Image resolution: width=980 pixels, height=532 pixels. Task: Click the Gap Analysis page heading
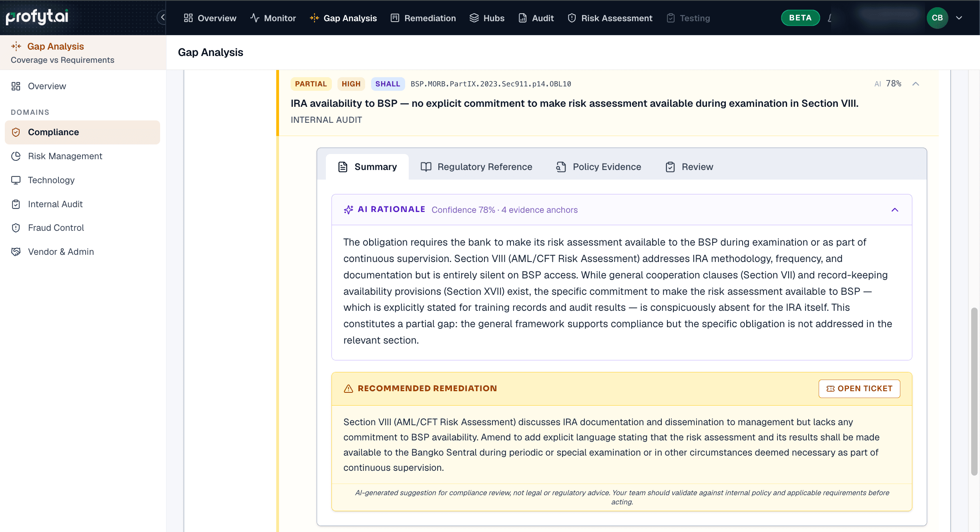(211, 52)
